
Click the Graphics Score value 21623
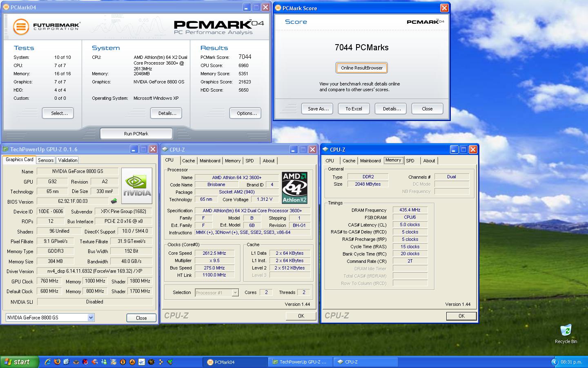[x=245, y=82]
